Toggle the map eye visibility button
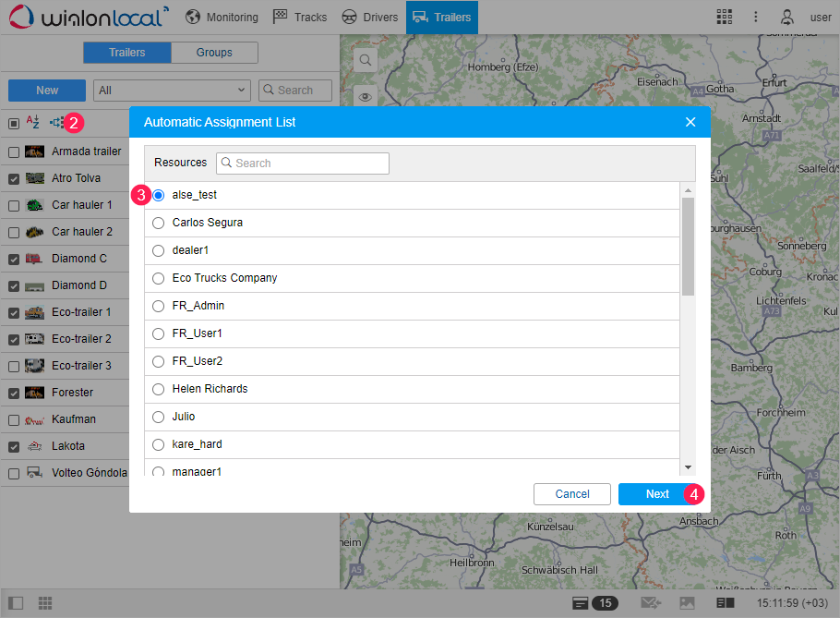 (x=366, y=96)
